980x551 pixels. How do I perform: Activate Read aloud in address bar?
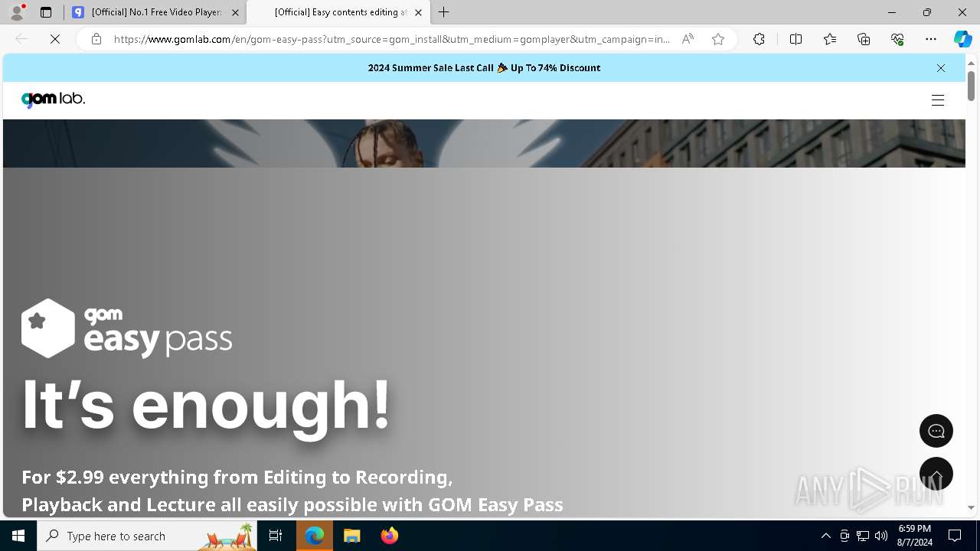click(x=688, y=39)
